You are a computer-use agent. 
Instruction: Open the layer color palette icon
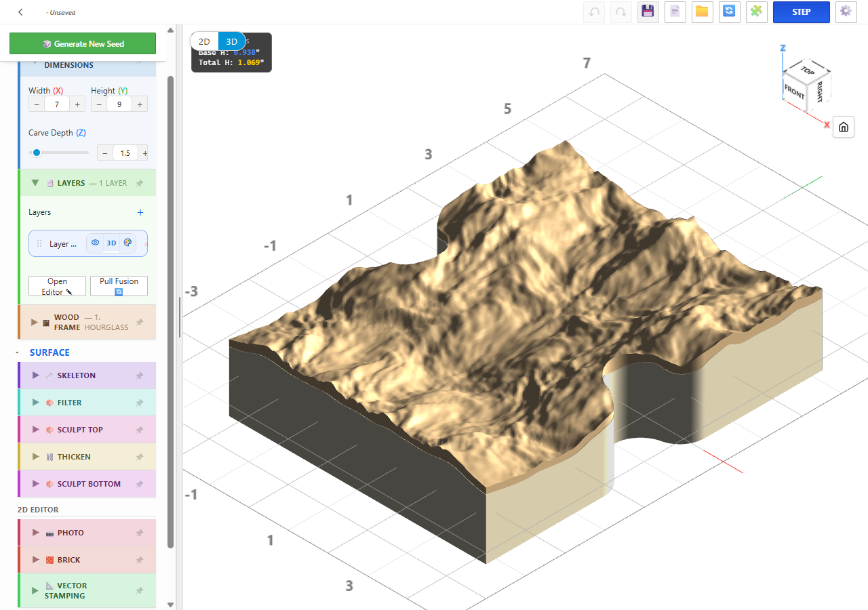pos(127,243)
